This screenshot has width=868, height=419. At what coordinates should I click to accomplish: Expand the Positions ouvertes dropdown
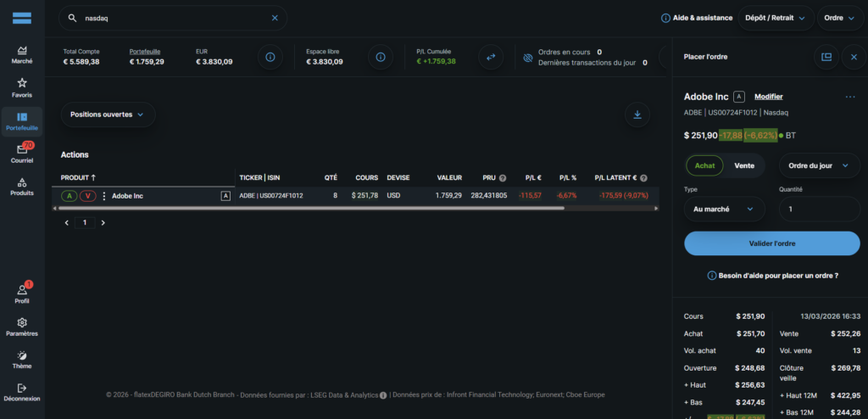[108, 115]
